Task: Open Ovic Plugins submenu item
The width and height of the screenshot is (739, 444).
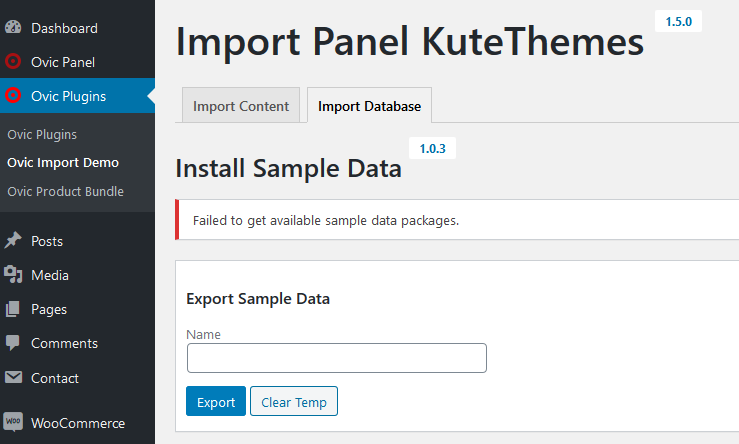Action: click(x=42, y=134)
